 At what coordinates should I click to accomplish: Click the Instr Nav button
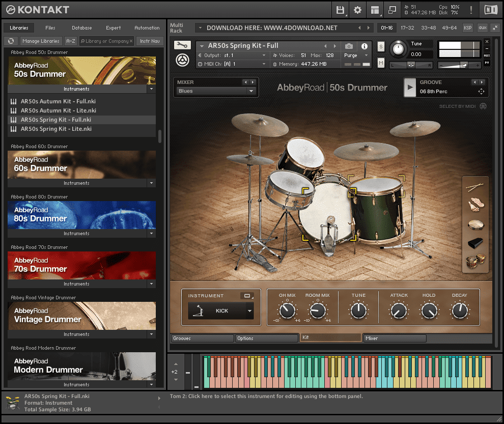pyautogui.click(x=149, y=41)
